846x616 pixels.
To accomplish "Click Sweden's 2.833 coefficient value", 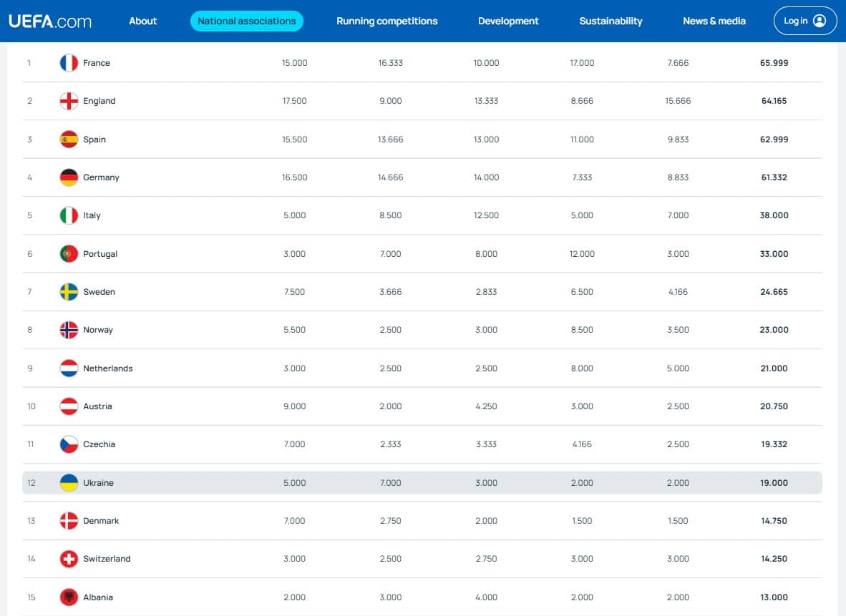I will click(x=486, y=292).
